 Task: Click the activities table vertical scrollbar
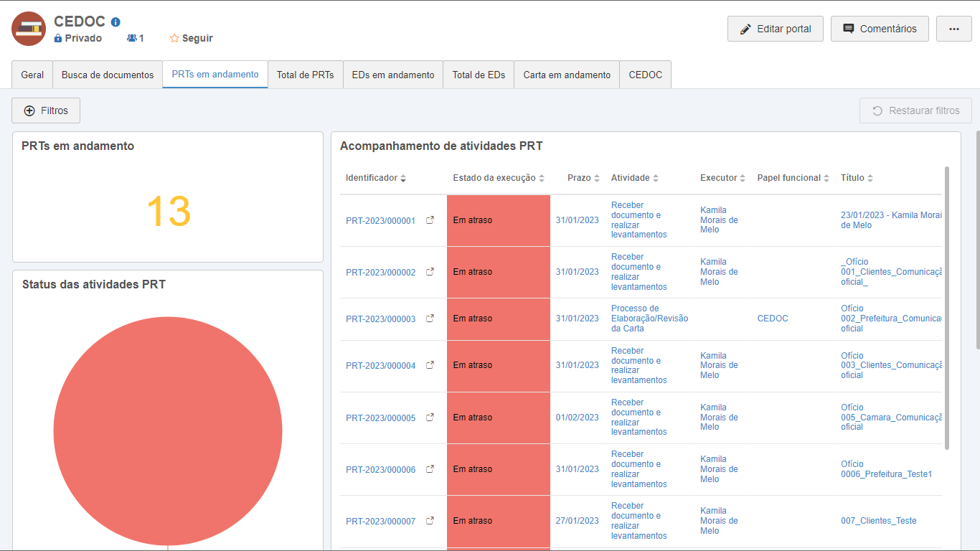pos(947,309)
